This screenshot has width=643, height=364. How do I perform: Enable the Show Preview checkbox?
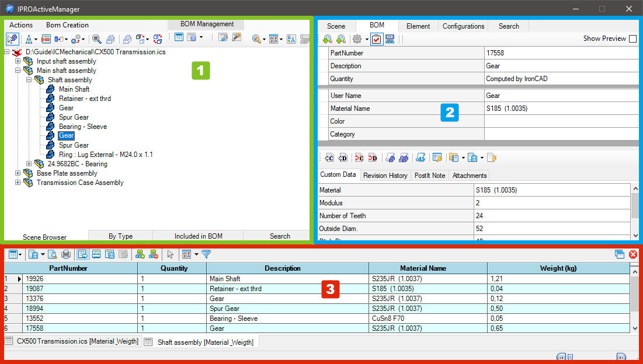click(x=632, y=38)
